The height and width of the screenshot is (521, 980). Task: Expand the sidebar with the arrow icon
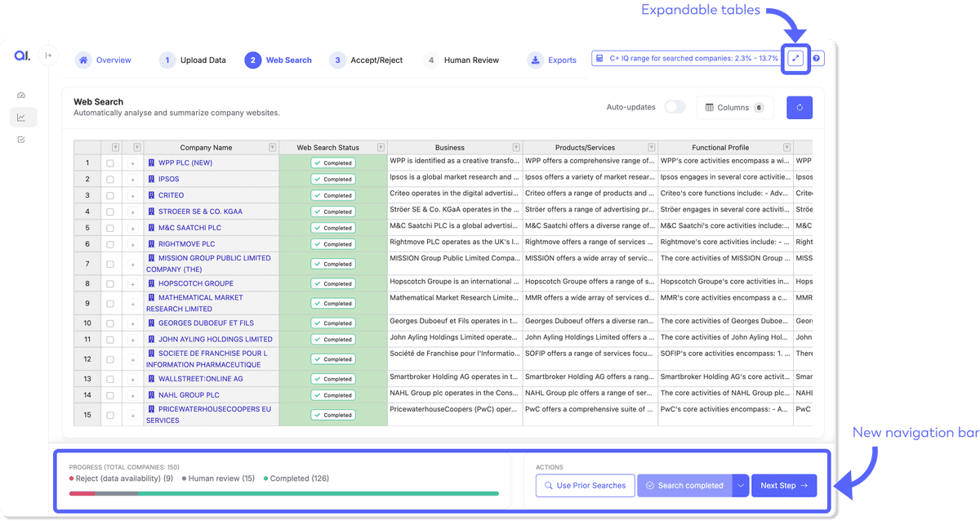pyautogui.click(x=48, y=56)
